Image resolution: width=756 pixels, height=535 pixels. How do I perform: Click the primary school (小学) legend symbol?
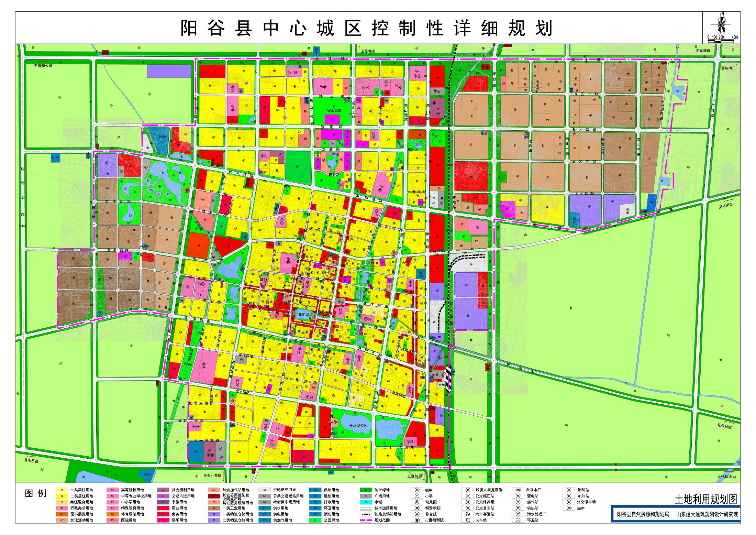point(417,496)
